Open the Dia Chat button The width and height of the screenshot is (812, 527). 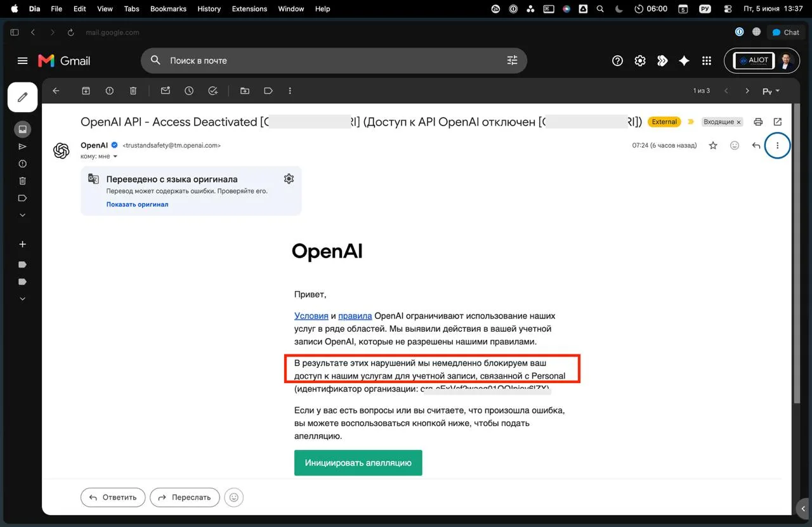click(785, 32)
